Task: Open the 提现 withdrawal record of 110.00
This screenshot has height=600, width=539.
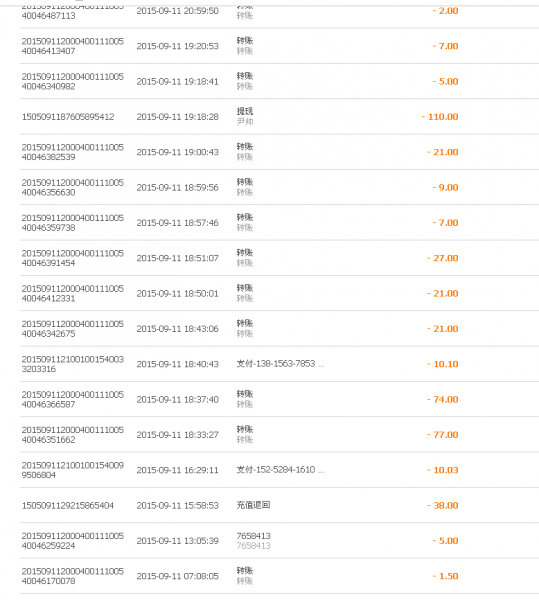Action: (244, 111)
